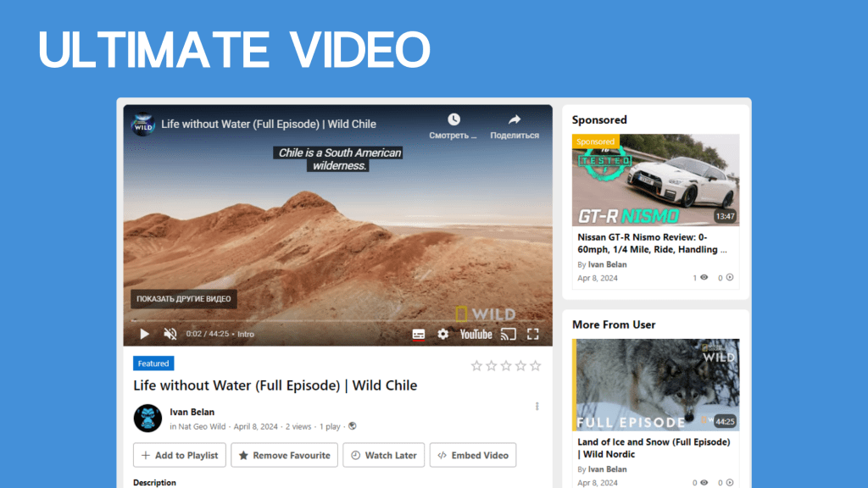The height and width of the screenshot is (488, 868).
Task: Click the YouTube logo in the player
Action: coord(476,334)
